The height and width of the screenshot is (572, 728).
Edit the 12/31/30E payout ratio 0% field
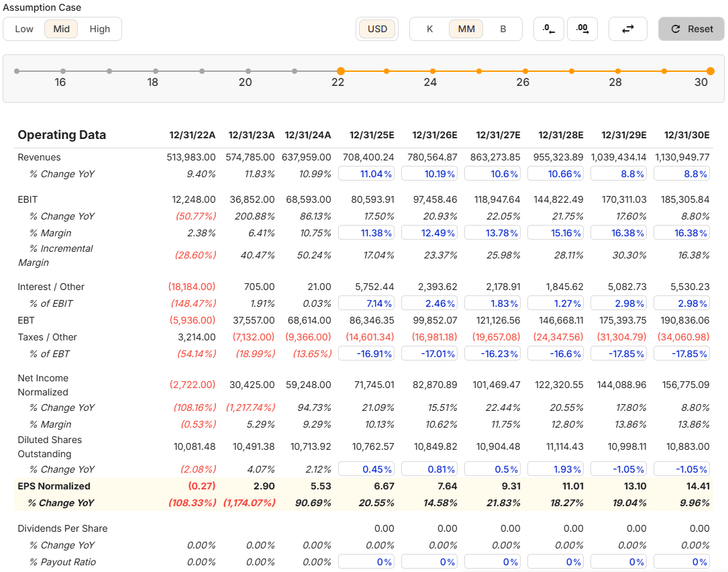(682, 562)
